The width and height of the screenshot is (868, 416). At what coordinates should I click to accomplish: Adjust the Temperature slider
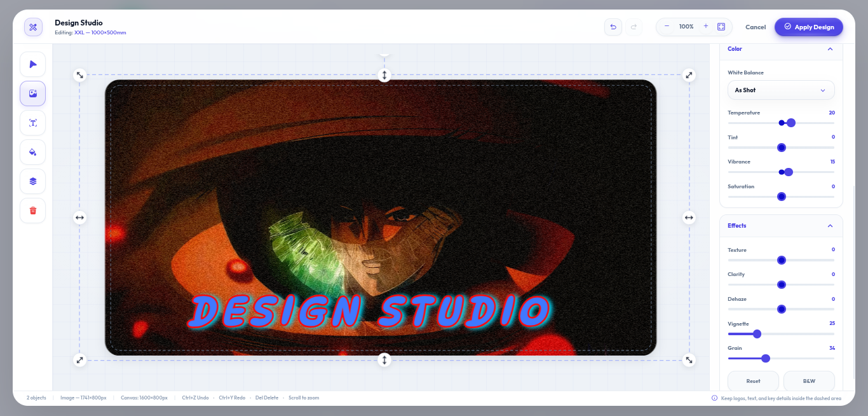[781, 123]
